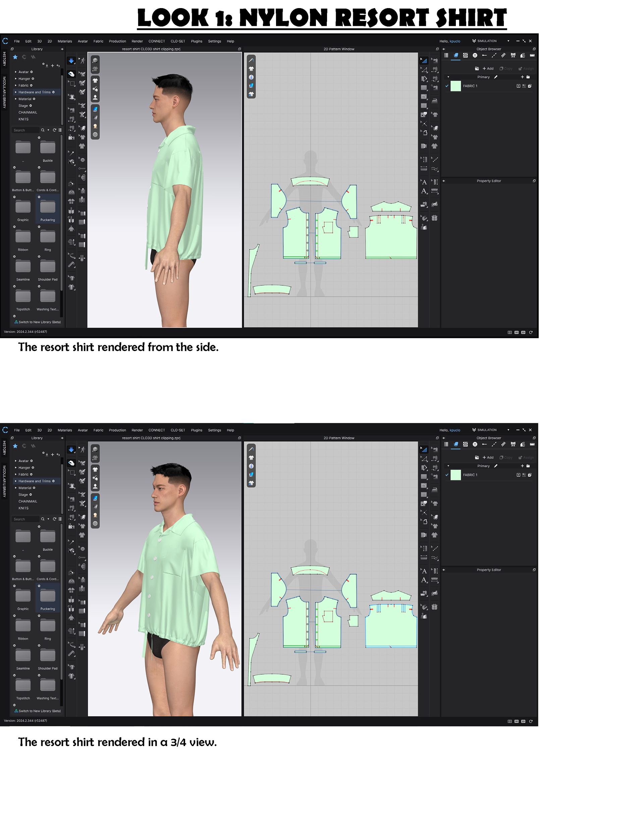Screen dimensions: 644x834
Task: Click blue info icon in side-view 2D window
Action: click(251, 77)
